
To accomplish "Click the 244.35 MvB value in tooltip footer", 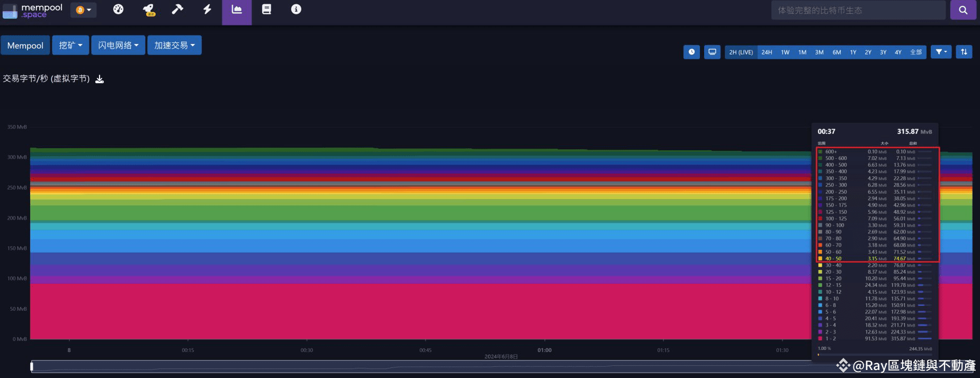I will (x=921, y=349).
